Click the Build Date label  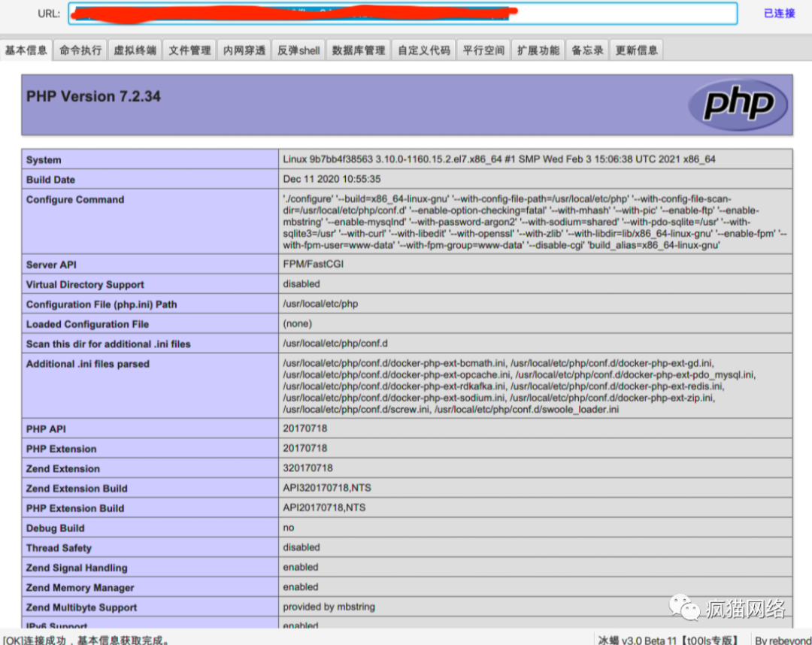51,180
